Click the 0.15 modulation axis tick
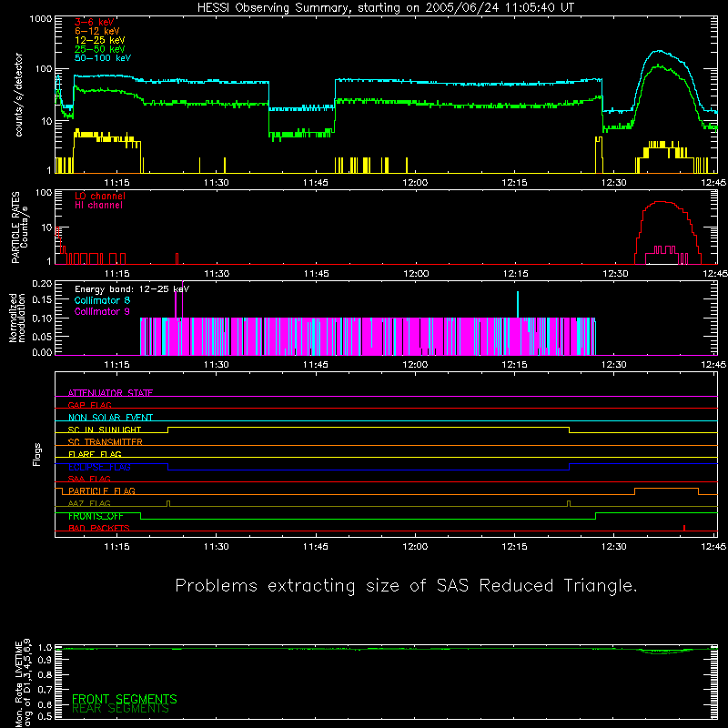 click(x=42, y=300)
